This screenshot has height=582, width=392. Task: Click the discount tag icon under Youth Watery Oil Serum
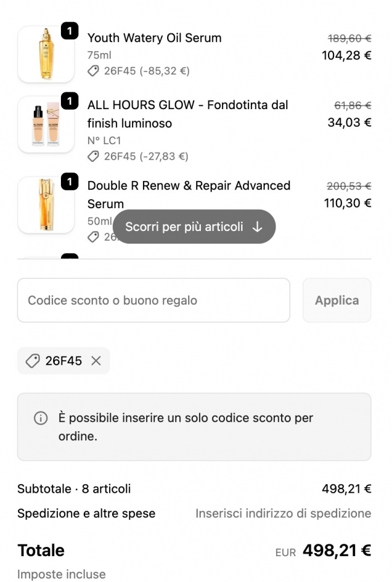(93, 71)
